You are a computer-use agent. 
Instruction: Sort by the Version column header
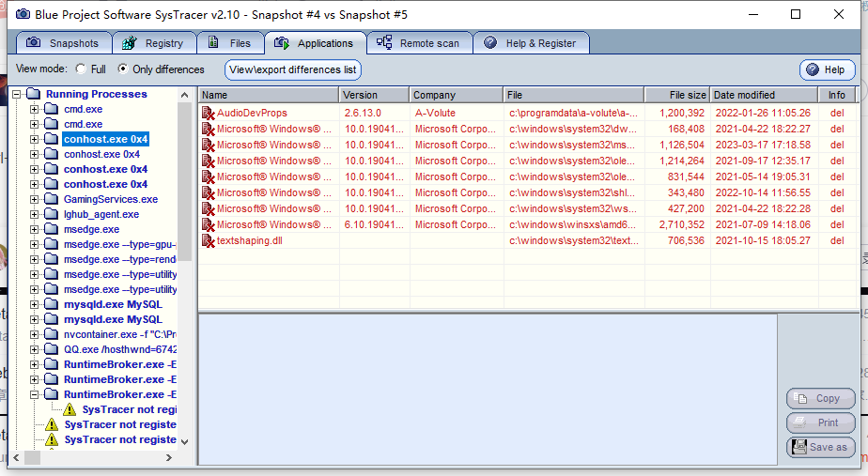coord(374,95)
